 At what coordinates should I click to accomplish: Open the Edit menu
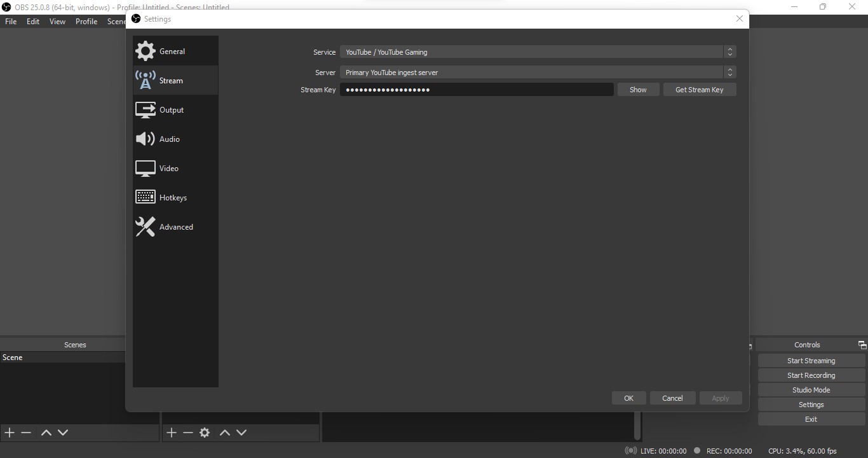click(x=33, y=21)
